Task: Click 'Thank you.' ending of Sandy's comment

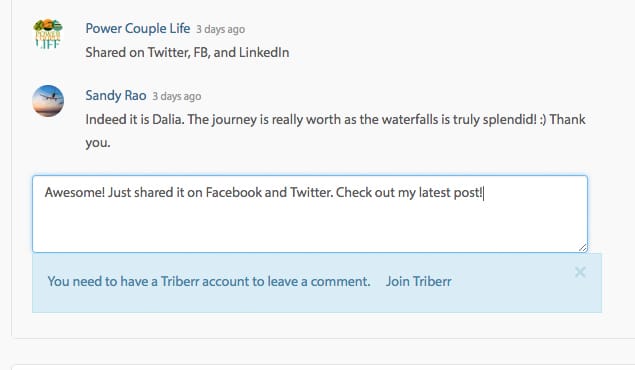Action: 567,120
